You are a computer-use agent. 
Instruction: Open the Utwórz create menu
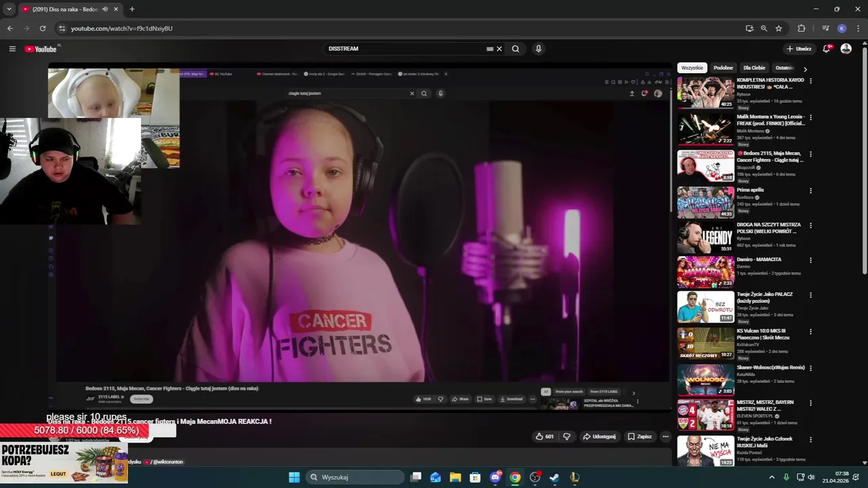[799, 49]
